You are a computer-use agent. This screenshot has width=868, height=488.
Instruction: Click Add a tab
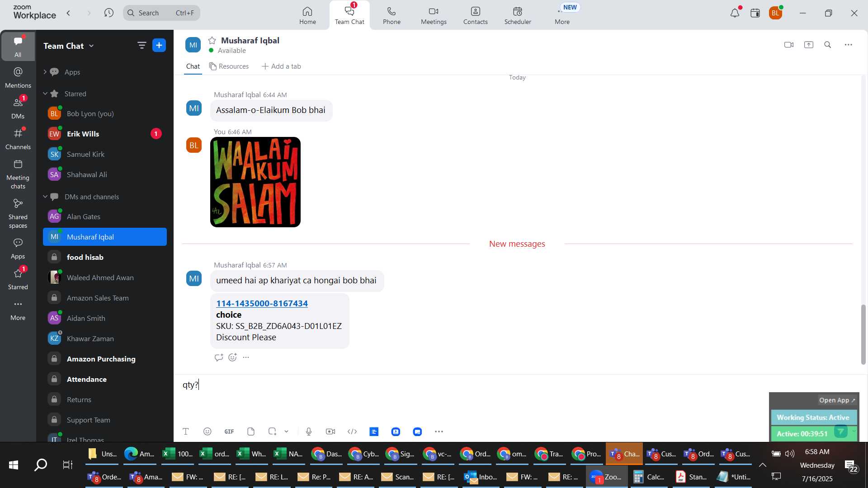(x=281, y=66)
